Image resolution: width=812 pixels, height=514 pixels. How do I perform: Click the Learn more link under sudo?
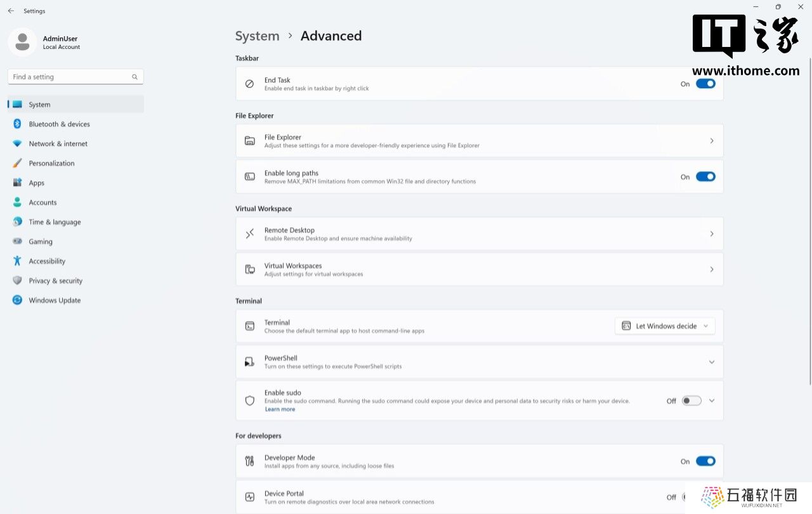(280, 409)
